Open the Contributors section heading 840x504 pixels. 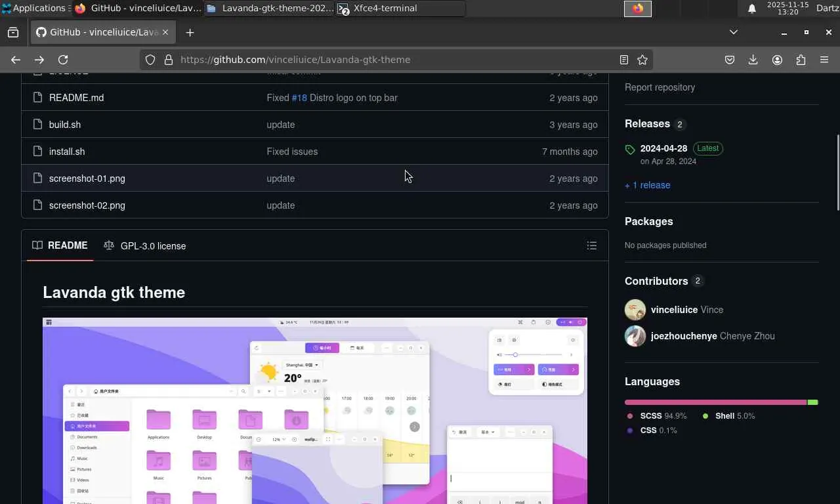coord(656,281)
